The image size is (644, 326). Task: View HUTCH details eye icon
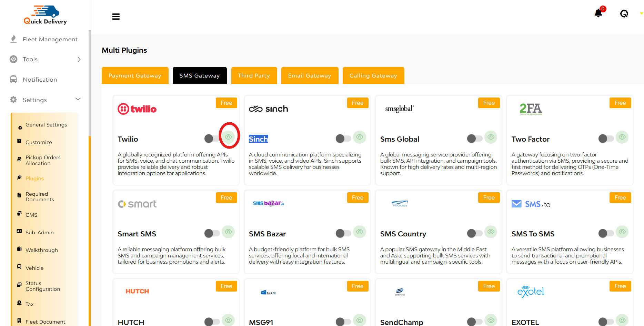pos(228,320)
